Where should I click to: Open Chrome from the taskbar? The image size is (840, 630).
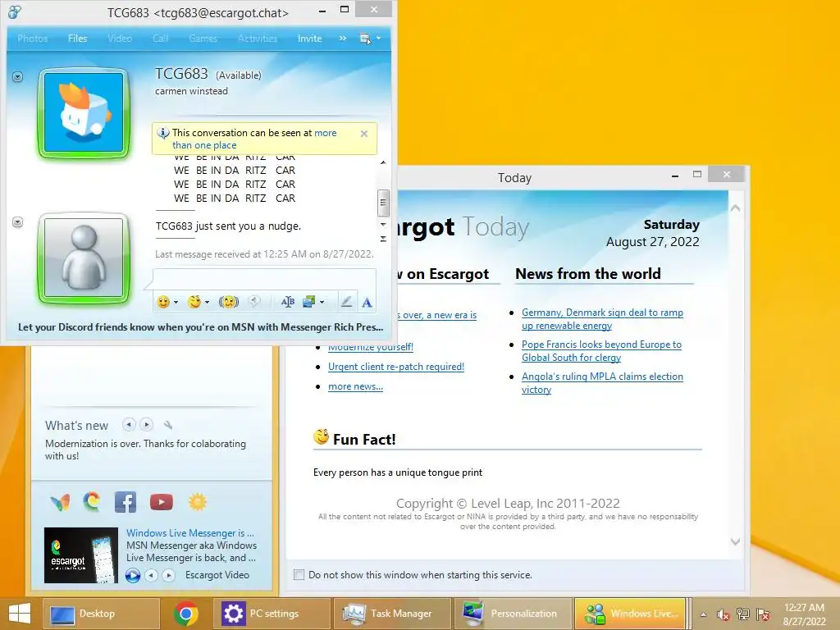[x=185, y=614]
